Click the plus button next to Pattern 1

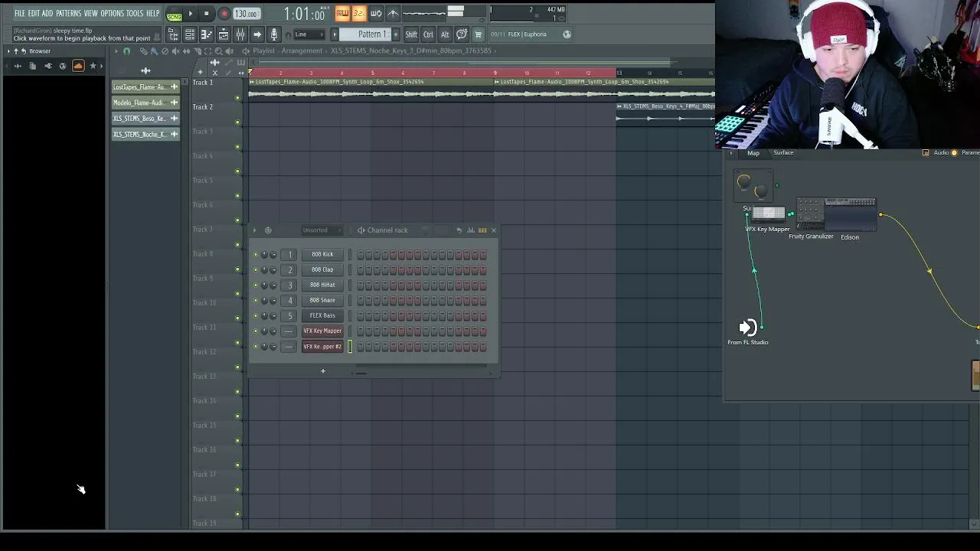[x=395, y=34]
